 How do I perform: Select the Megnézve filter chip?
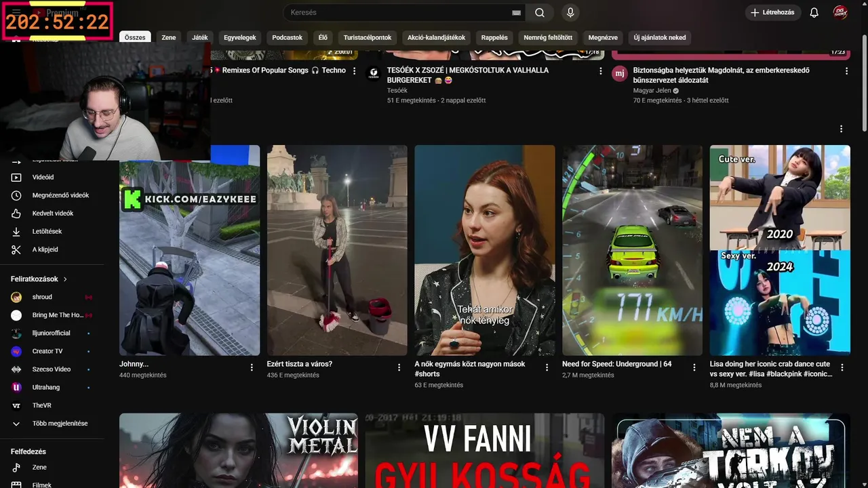click(603, 38)
